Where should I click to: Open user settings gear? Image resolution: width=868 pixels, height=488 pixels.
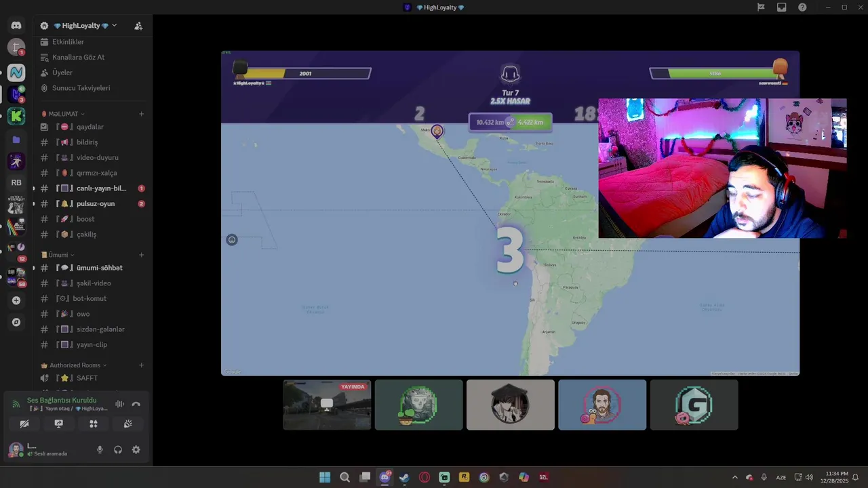pyautogui.click(x=136, y=449)
